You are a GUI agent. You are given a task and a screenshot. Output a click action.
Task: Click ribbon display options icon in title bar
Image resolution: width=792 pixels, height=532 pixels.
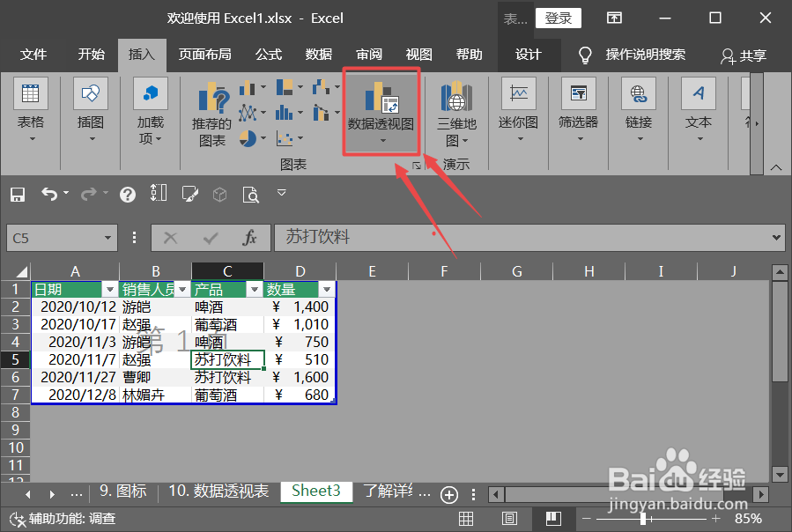(x=614, y=18)
